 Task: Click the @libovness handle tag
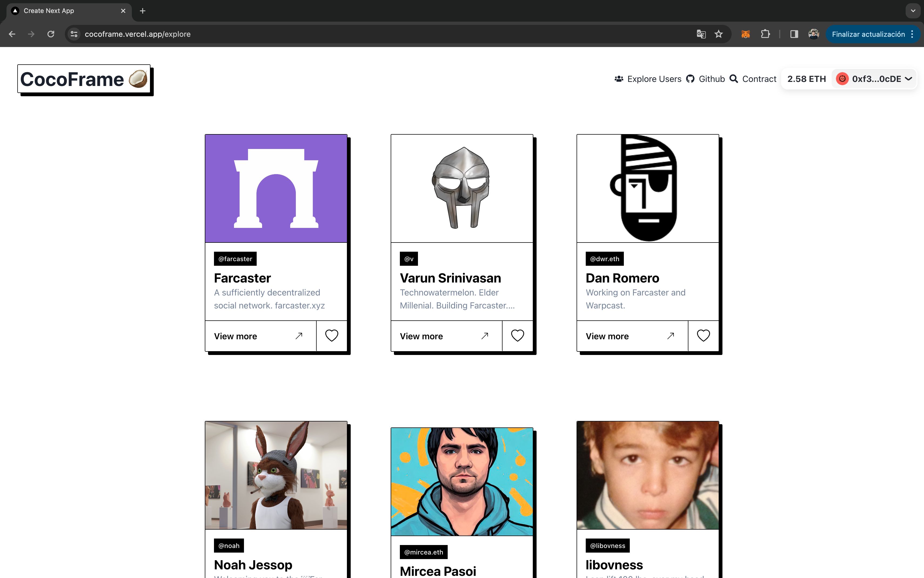click(608, 546)
